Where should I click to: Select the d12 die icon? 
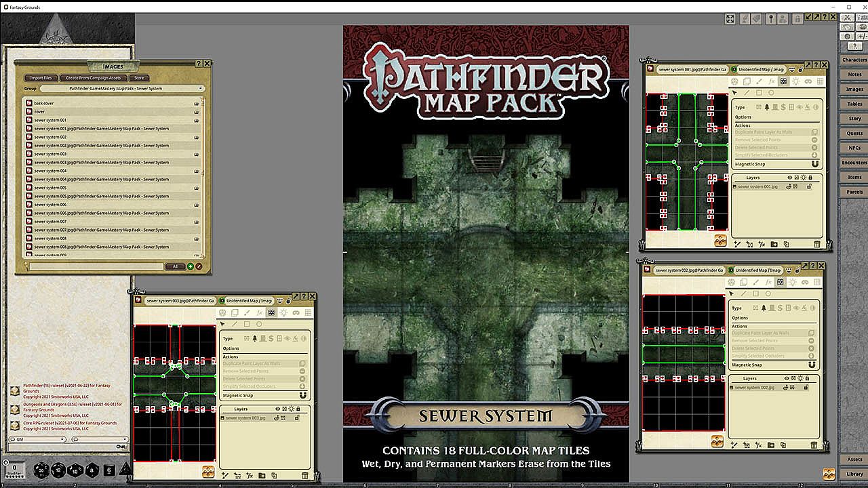(59, 470)
